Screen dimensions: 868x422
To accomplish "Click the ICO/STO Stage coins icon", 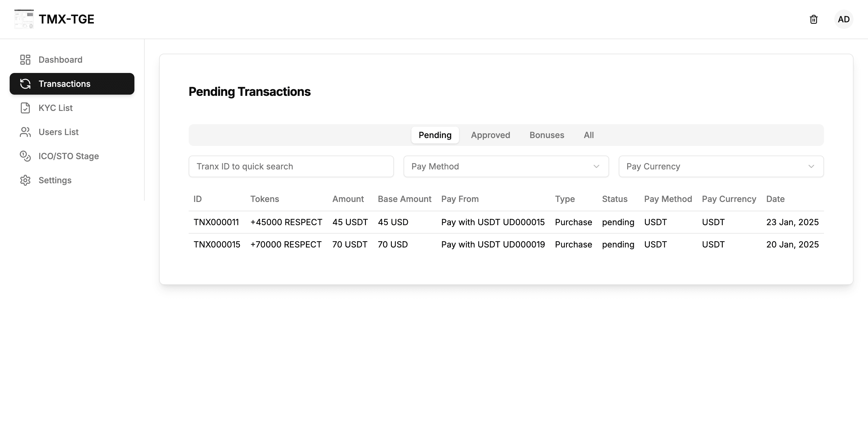I will pos(25,156).
